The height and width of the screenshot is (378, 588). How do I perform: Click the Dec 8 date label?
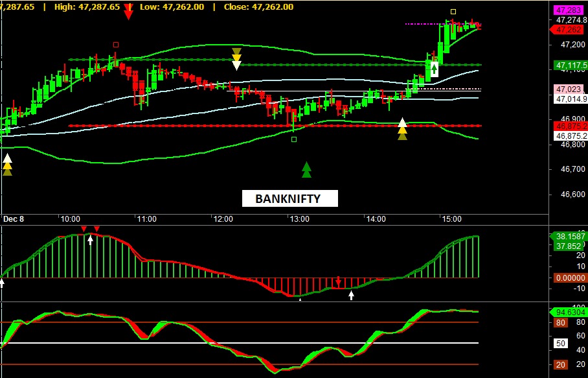[x=13, y=219]
